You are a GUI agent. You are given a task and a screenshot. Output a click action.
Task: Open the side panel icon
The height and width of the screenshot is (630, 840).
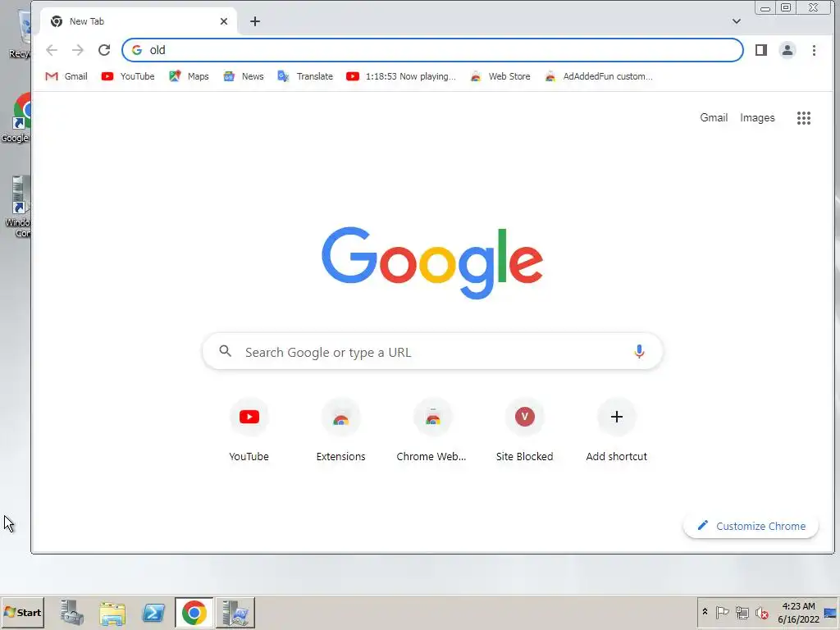760,50
